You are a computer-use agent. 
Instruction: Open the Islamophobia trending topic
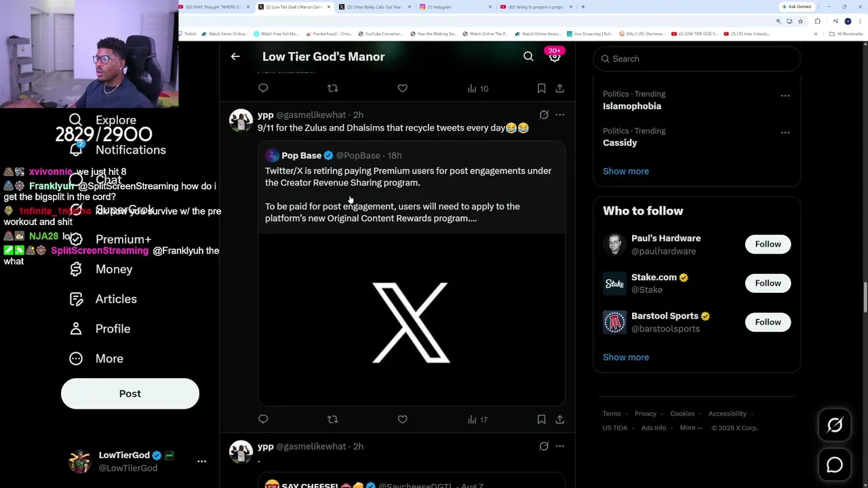tap(632, 106)
